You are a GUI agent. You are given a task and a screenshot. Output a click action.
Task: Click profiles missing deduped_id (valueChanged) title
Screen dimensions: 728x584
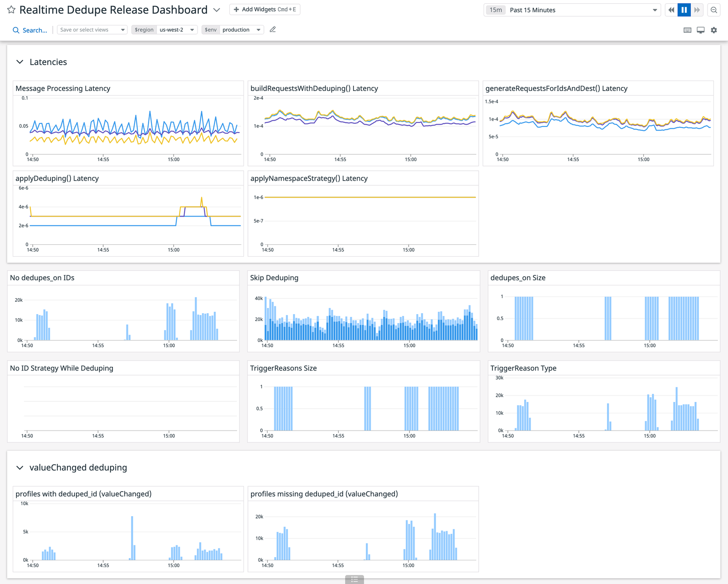pyautogui.click(x=324, y=494)
